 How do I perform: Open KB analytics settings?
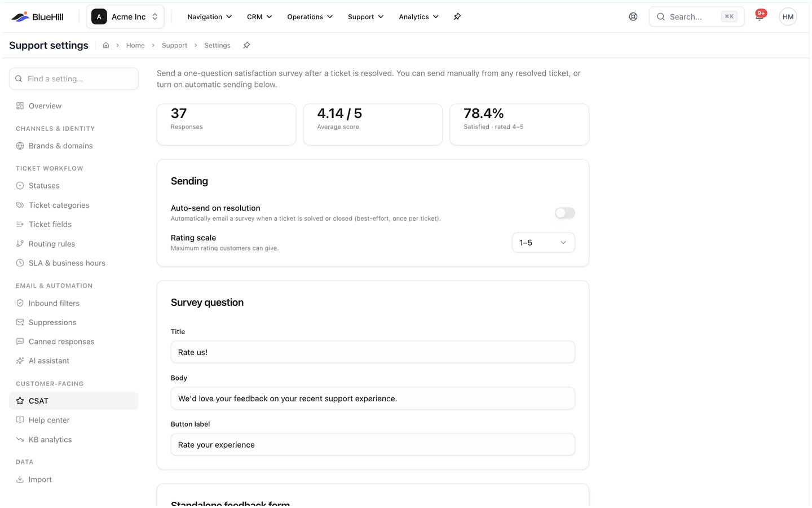click(74, 440)
